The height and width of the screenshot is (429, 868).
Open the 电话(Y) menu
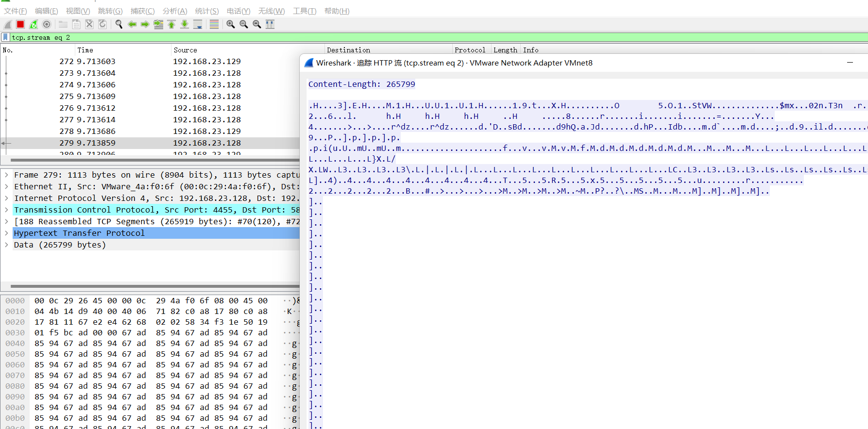(x=238, y=11)
